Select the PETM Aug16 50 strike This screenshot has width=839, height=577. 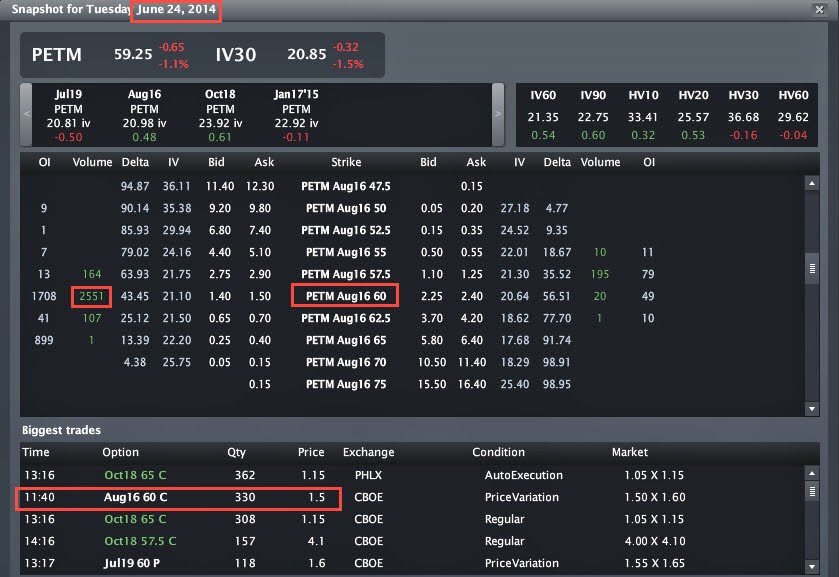[x=346, y=208]
